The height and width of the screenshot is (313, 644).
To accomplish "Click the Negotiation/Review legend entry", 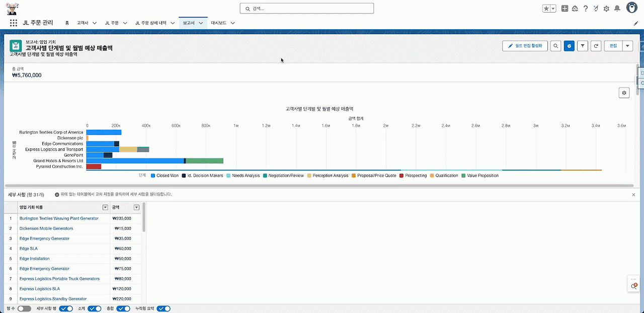I will 283,176.
